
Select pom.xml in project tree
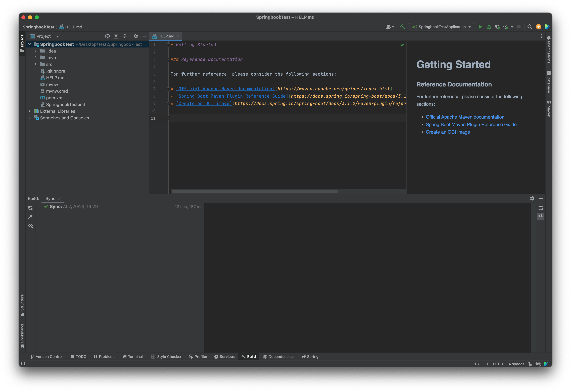click(x=55, y=98)
